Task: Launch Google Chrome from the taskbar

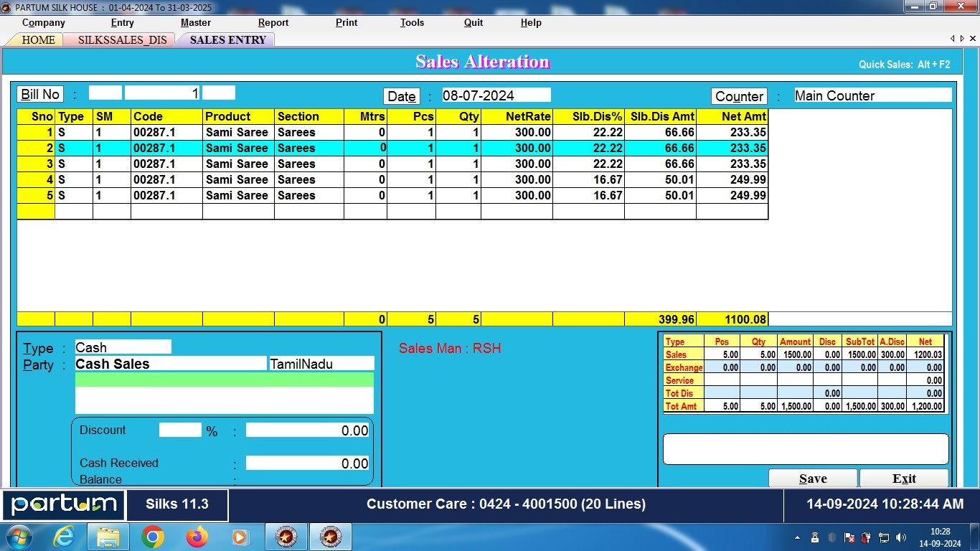Action: click(x=151, y=537)
